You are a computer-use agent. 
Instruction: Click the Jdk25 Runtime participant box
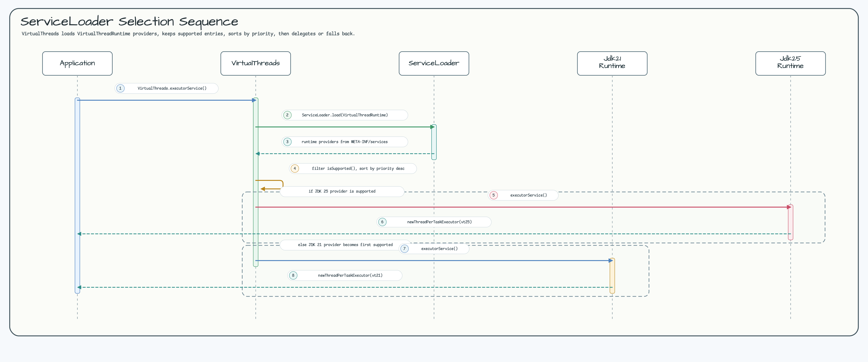click(790, 63)
